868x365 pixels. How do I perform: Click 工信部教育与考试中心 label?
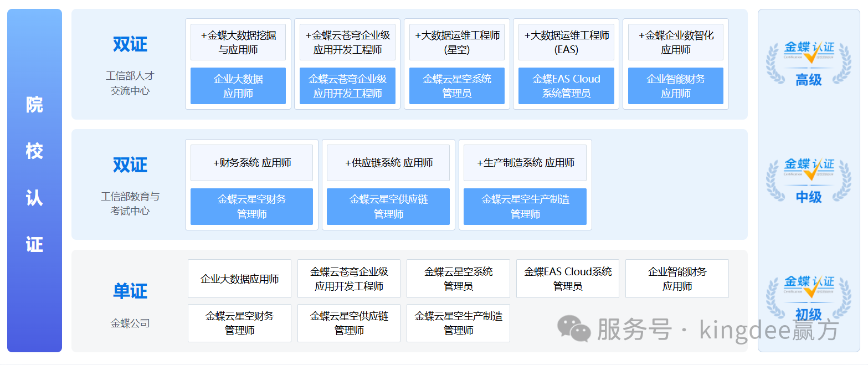coord(130,204)
